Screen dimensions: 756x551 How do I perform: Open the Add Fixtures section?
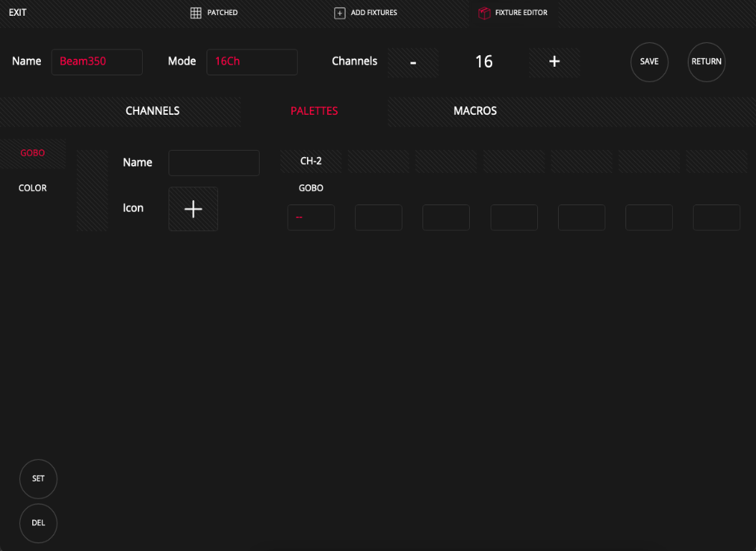pos(366,12)
